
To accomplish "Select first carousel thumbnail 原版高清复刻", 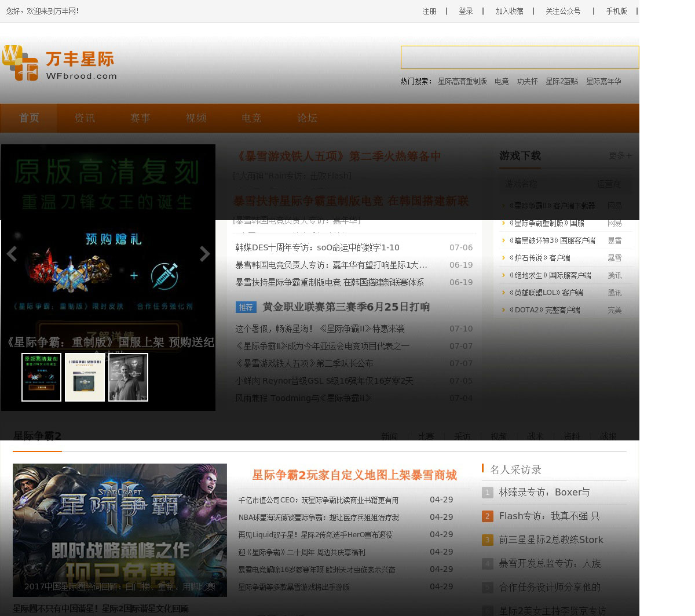I will click(x=41, y=377).
